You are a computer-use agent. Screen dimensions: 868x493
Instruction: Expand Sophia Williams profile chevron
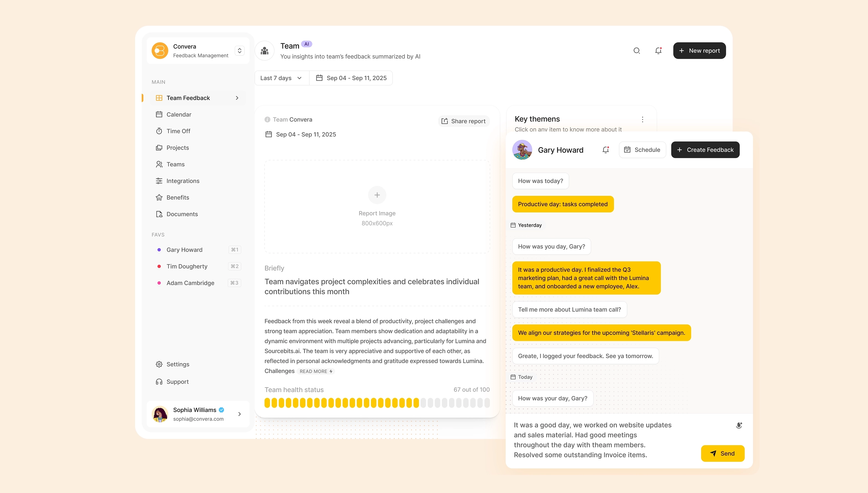pos(239,414)
